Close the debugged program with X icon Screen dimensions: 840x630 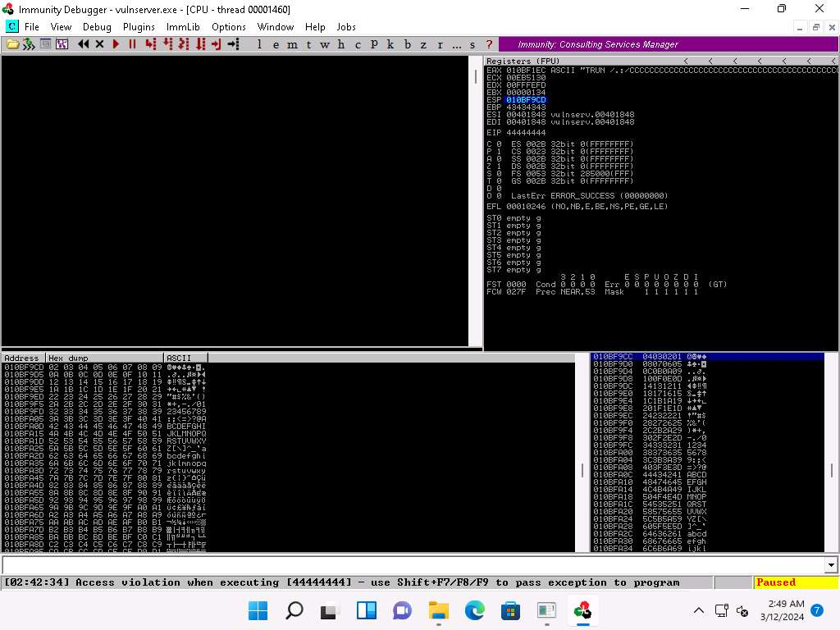[99, 44]
